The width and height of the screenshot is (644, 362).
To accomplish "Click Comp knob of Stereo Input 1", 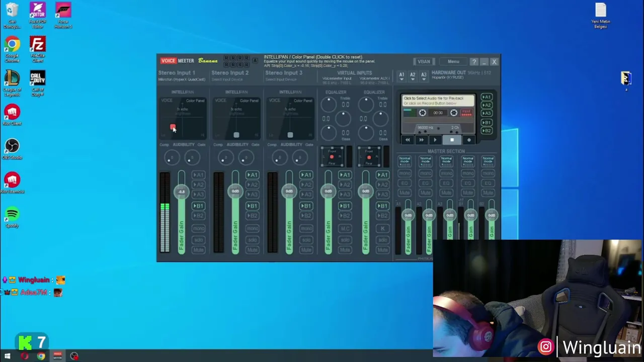I will coord(172,158).
